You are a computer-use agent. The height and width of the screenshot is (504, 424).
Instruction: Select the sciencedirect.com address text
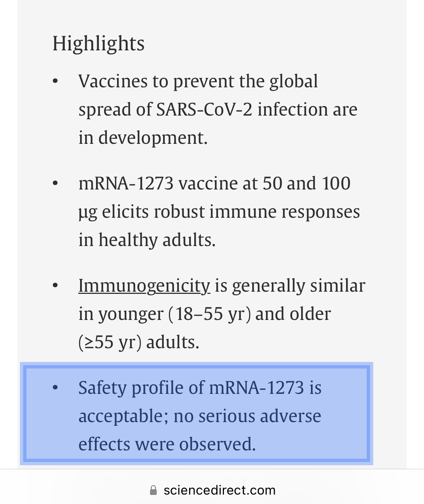[219, 490]
